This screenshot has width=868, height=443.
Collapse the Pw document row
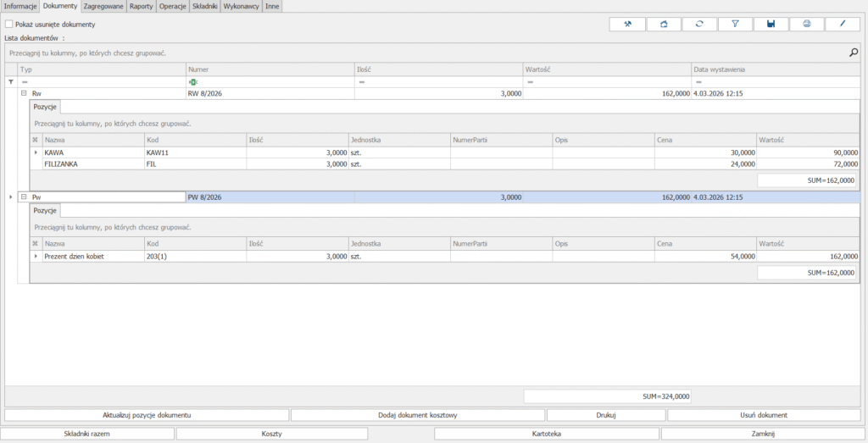click(25, 197)
